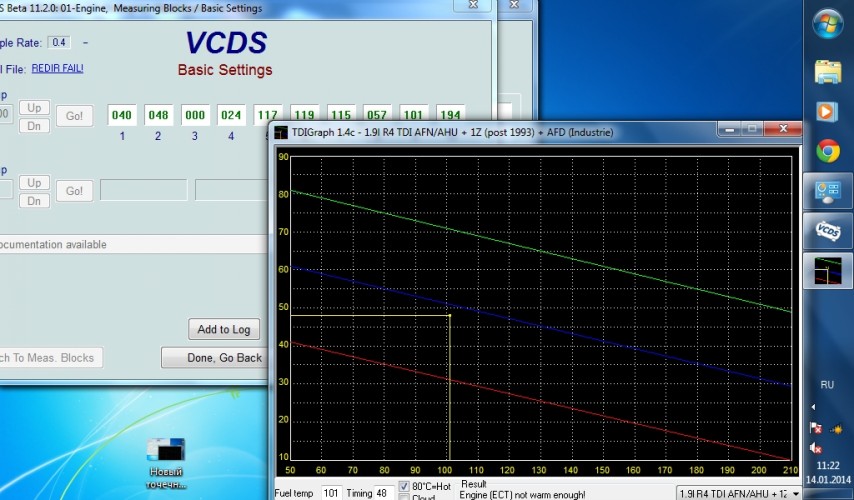Expand the engine type dropdown

pos(795,493)
